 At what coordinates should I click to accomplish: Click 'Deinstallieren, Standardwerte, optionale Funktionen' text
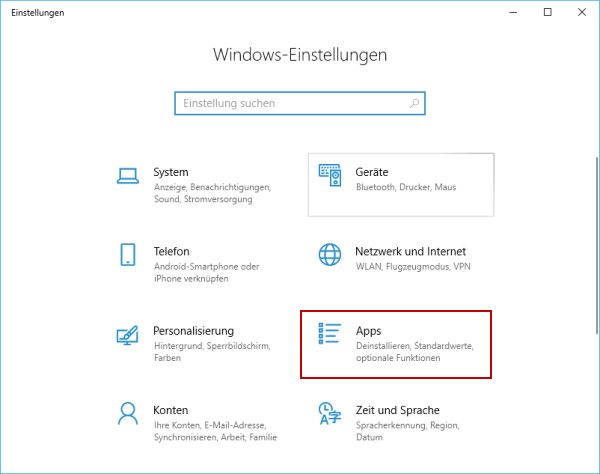click(414, 352)
